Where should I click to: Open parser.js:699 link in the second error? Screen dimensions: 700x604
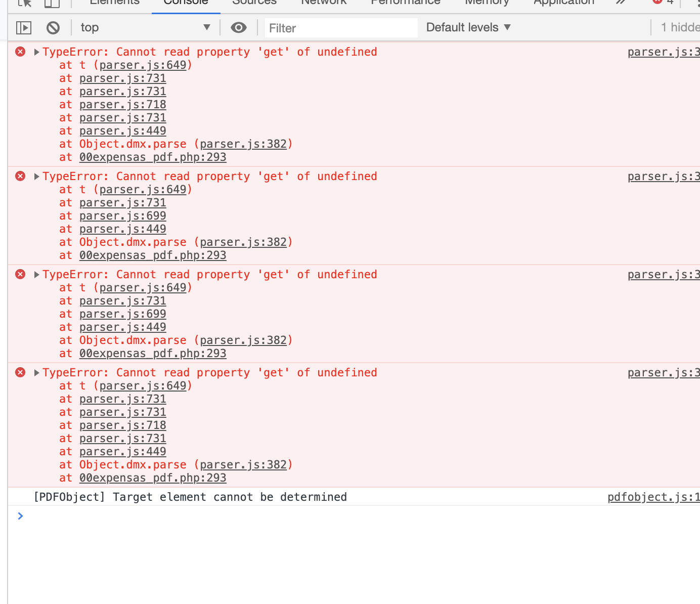[123, 216]
